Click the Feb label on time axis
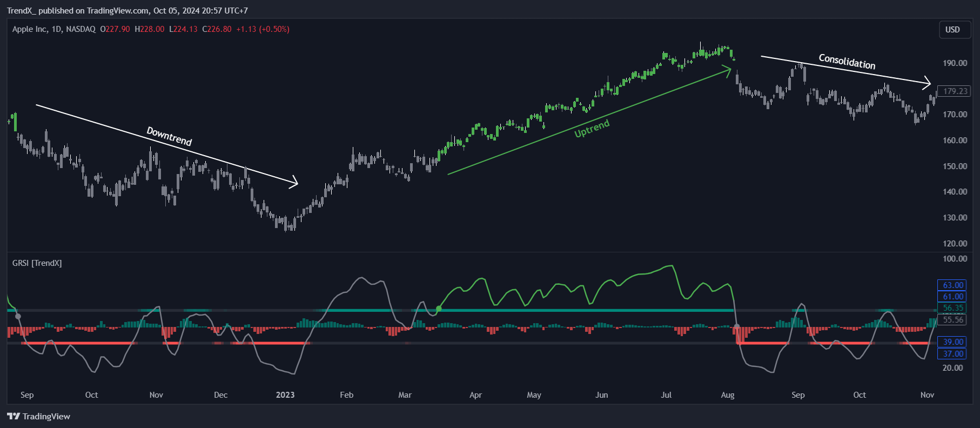 [347, 394]
